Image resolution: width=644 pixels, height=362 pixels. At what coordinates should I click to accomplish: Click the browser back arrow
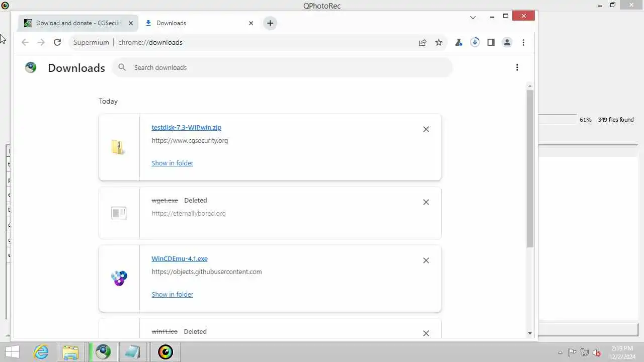click(25, 42)
